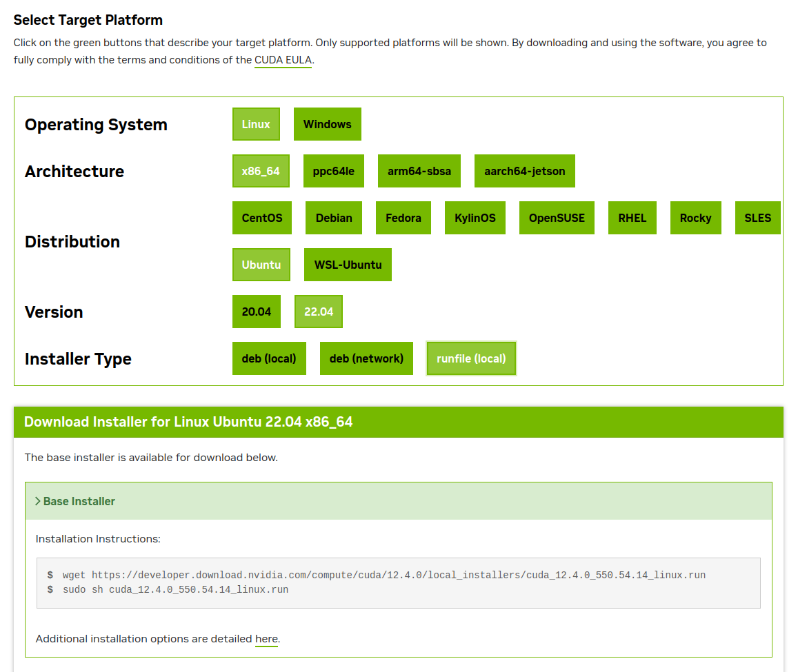Image resolution: width=798 pixels, height=672 pixels.
Task: Click the 'Version' row label
Action: (54, 312)
